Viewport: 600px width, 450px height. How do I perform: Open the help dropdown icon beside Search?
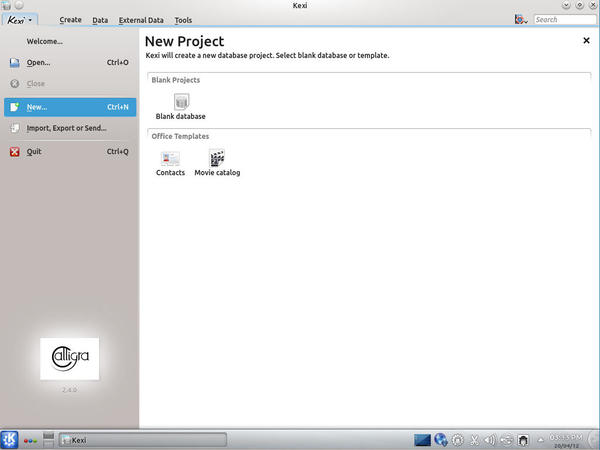point(521,19)
